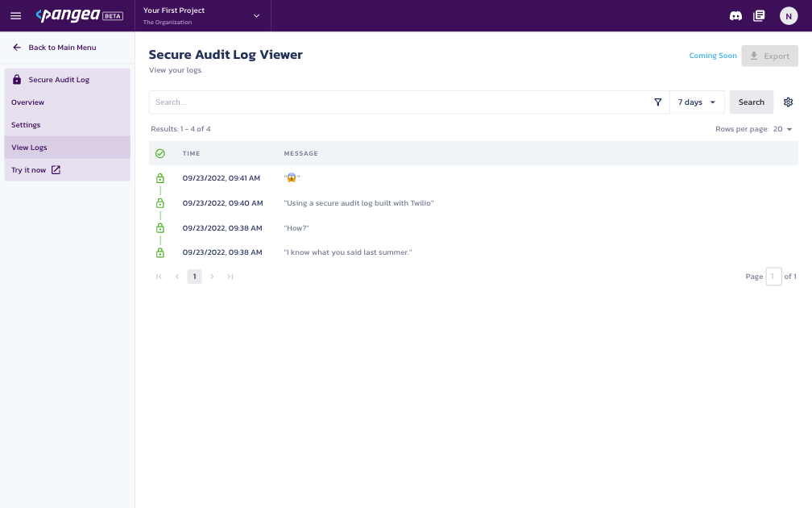The width and height of the screenshot is (812, 508).
Task: Open the scream emoji log message
Action: tap(292, 177)
